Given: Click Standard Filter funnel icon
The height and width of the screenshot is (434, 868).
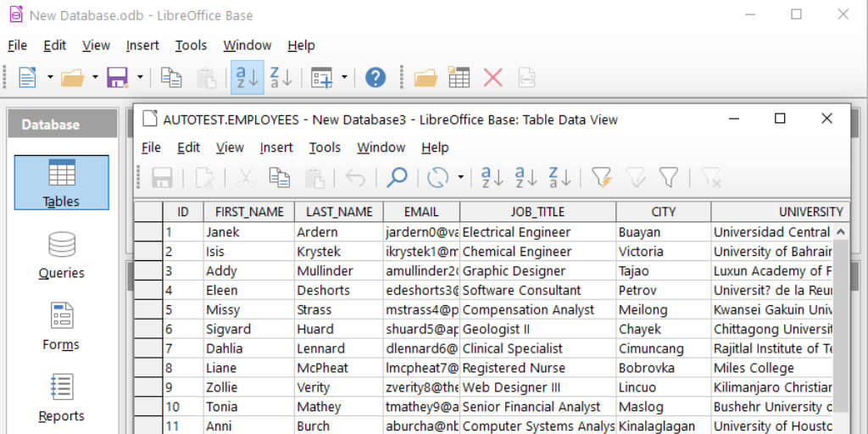Looking at the screenshot, I should click(669, 178).
